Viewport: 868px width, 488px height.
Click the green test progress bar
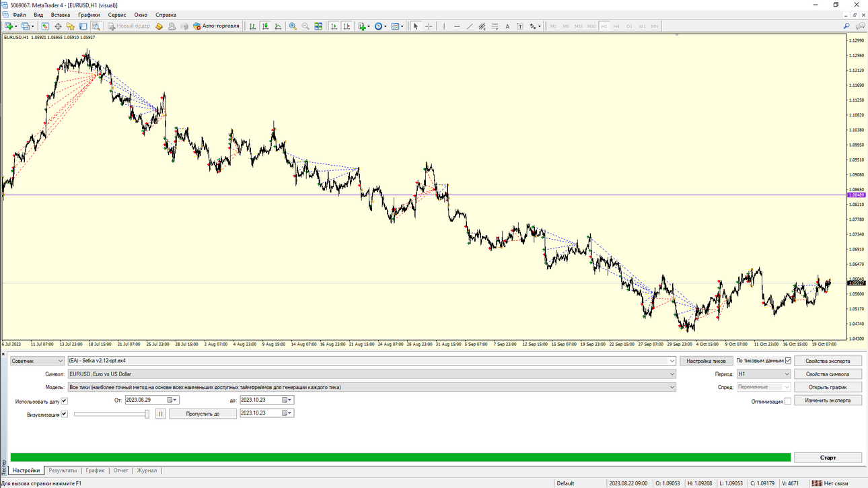click(401, 458)
